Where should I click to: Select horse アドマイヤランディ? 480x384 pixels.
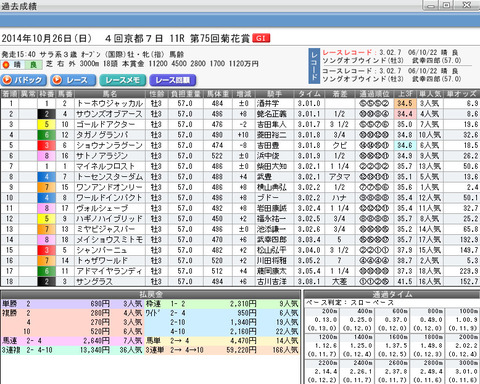click(109, 271)
